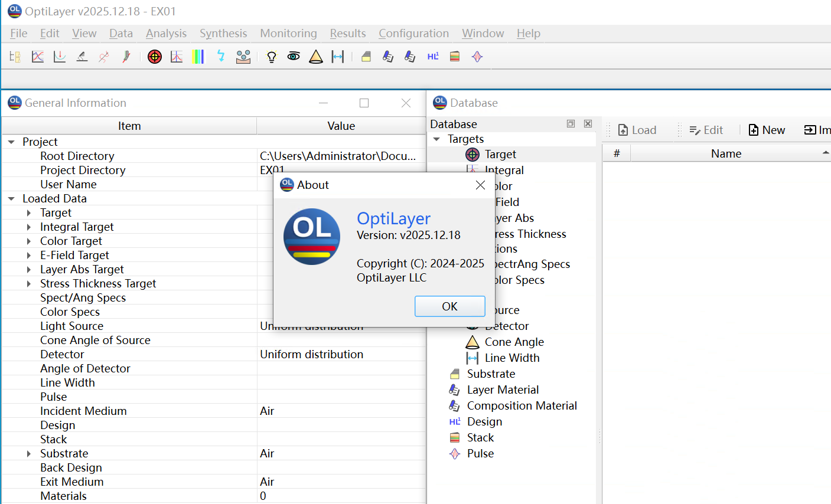Image resolution: width=831 pixels, height=504 pixels.
Task: Select Line Width in the Database tree
Action: pos(512,358)
